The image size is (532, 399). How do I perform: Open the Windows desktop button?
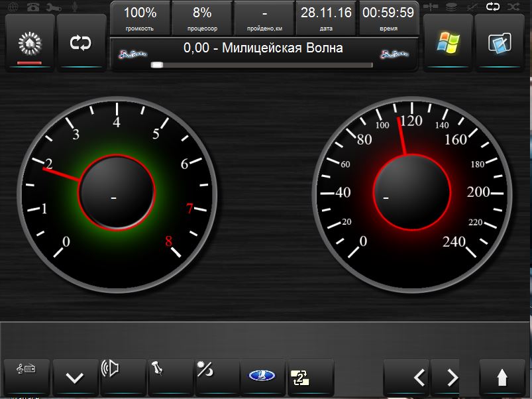(447, 42)
